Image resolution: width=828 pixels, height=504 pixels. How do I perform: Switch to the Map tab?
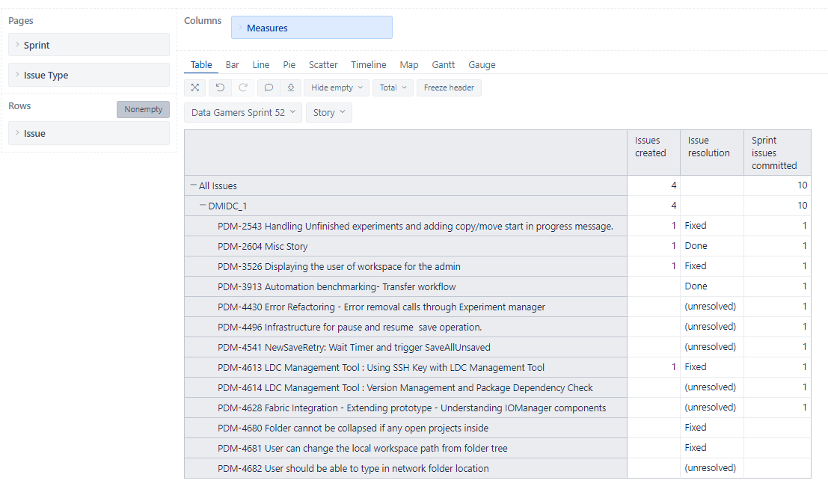pyautogui.click(x=408, y=64)
